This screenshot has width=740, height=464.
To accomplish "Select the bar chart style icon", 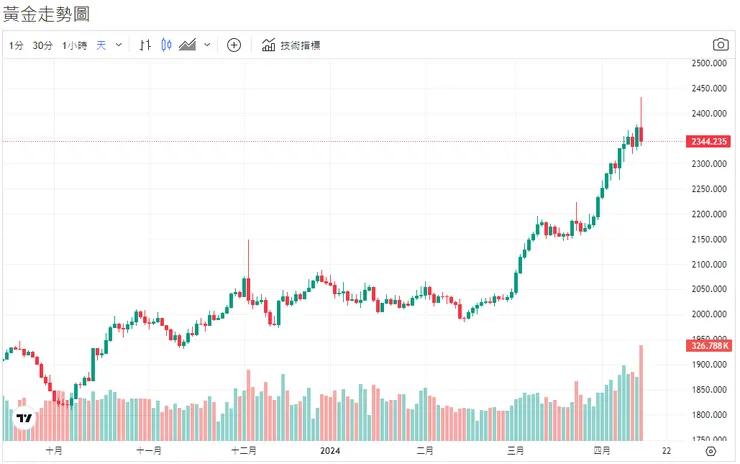I will [145, 45].
